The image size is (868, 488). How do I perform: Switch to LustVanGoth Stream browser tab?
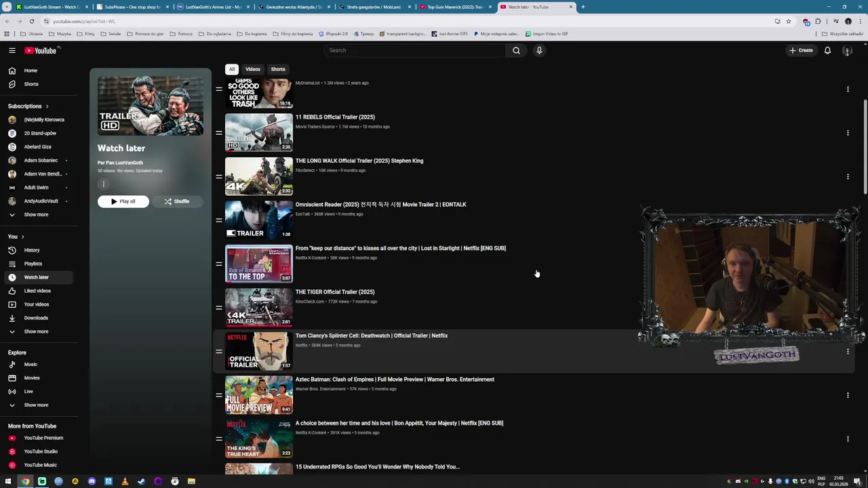(x=53, y=7)
